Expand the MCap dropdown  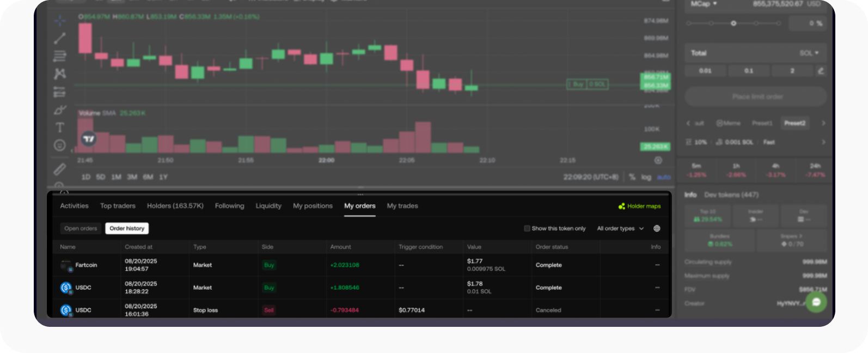tap(704, 4)
